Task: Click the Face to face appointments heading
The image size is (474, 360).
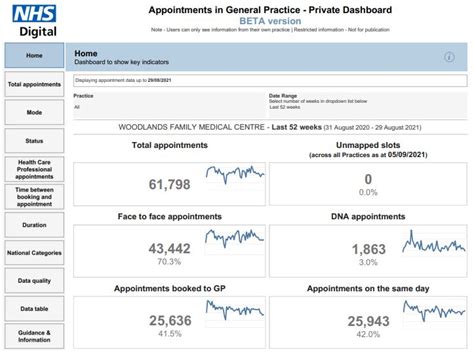Action: (x=170, y=216)
